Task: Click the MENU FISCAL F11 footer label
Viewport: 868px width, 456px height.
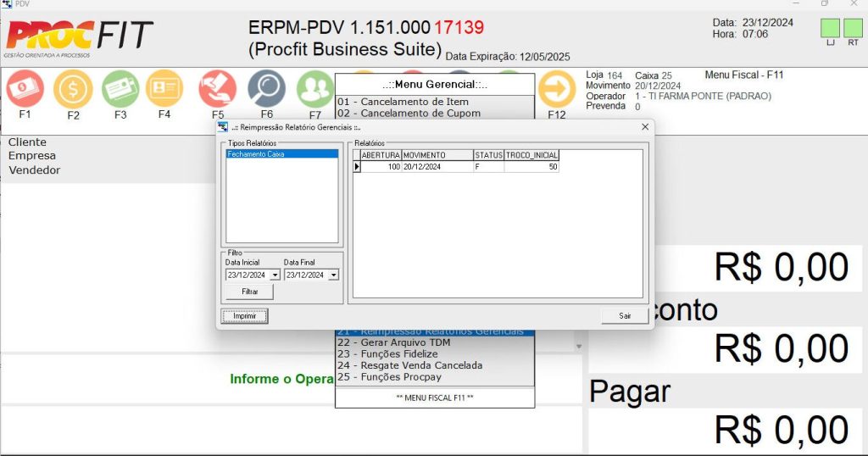Action: pos(435,398)
